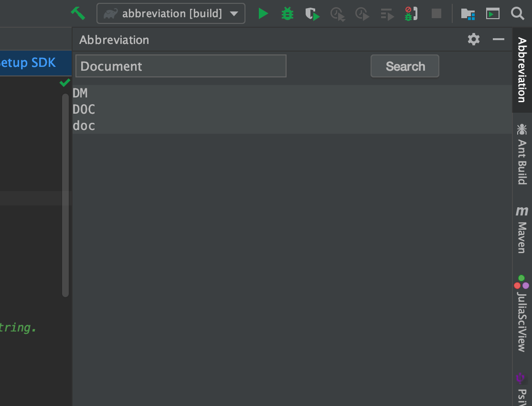Build the project using the hammer icon
The height and width of the screenshot is (406, 532).
coord(78,13)
